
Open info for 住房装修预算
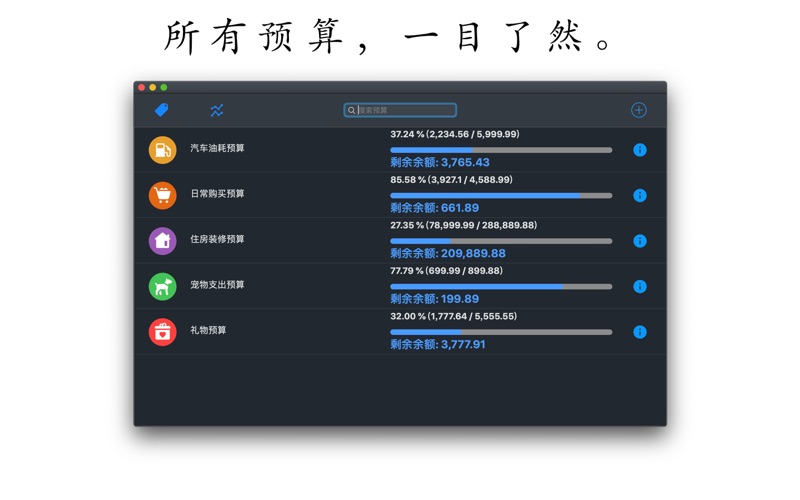(640, 241)
